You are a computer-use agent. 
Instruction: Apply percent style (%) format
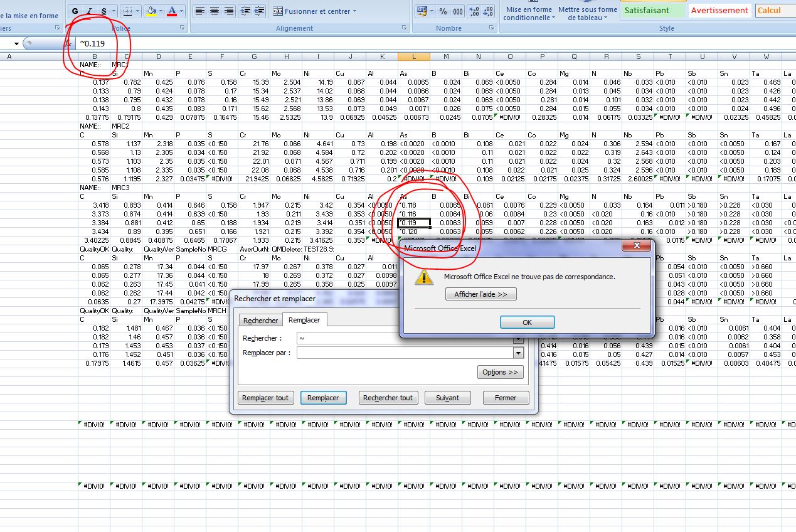(443, 11)
